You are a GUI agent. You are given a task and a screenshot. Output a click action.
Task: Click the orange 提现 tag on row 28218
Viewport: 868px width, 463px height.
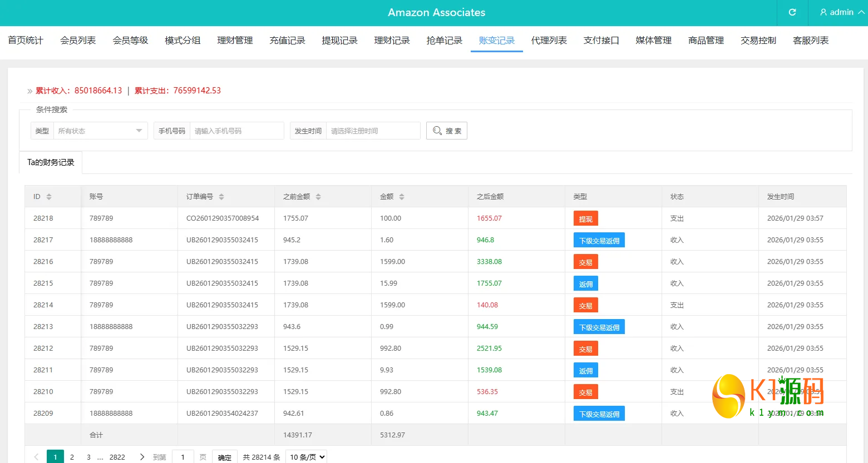(x=585, y=218)
